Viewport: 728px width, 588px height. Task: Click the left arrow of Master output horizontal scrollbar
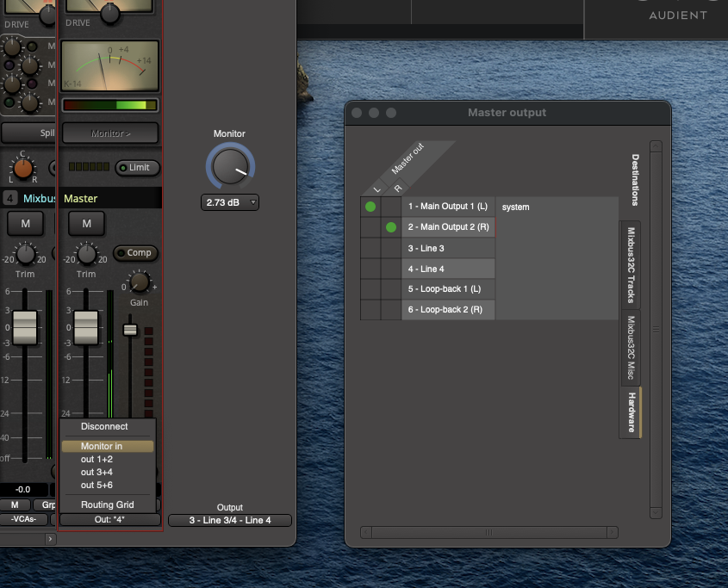[x=366, y=532]
